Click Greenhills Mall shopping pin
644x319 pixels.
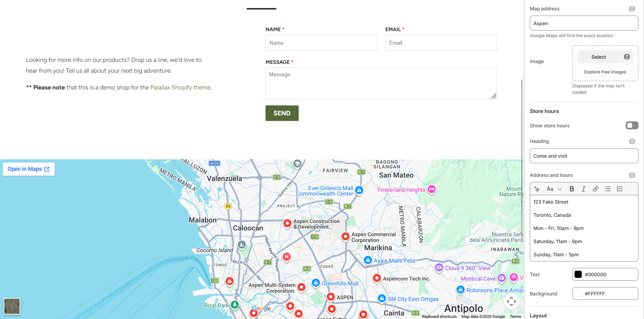tap(315, 283)
